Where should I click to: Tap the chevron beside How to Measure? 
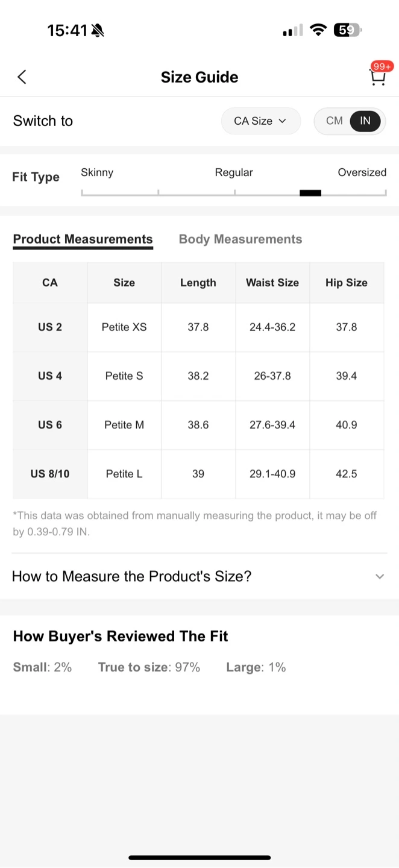click(380, 577)
